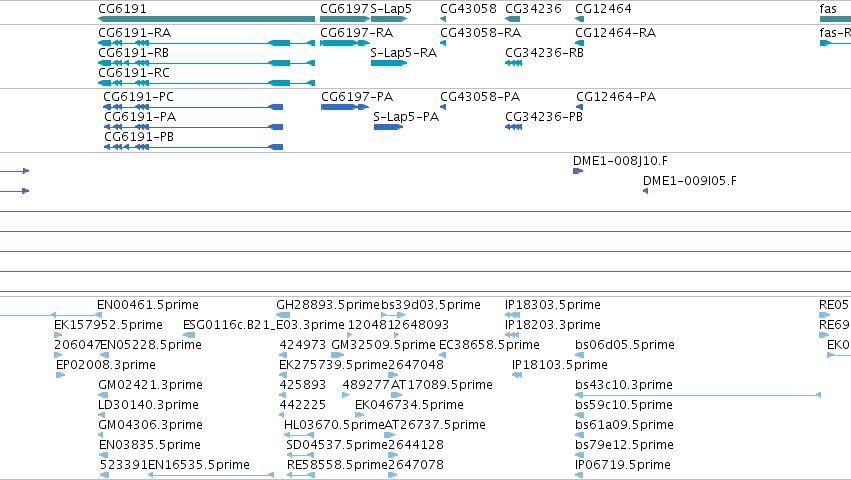The height and width of the screenshot is (480, 851).
Task: Click the IP18203.3prime EST label
Action: (552, 325)
